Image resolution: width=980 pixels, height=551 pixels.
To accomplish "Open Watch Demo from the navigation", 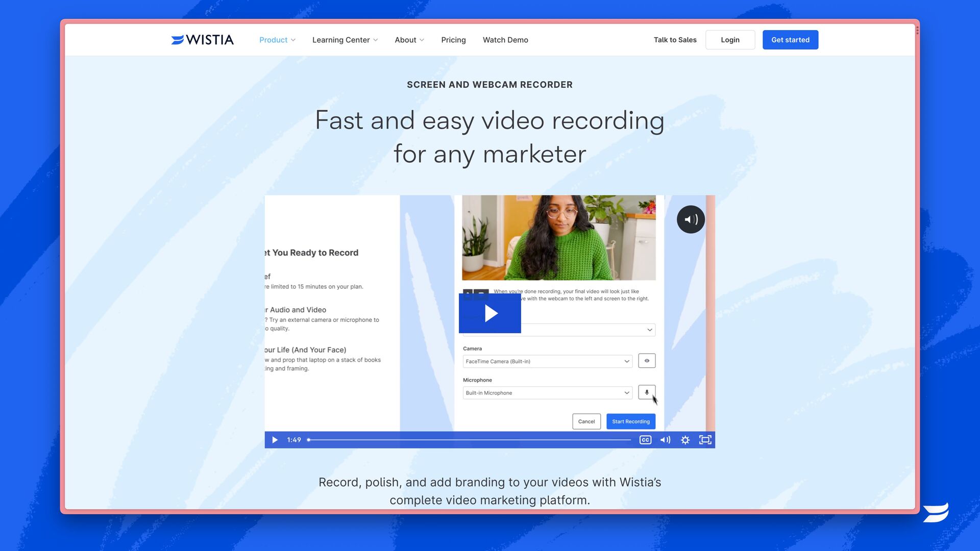I will (x=505, y=40).
